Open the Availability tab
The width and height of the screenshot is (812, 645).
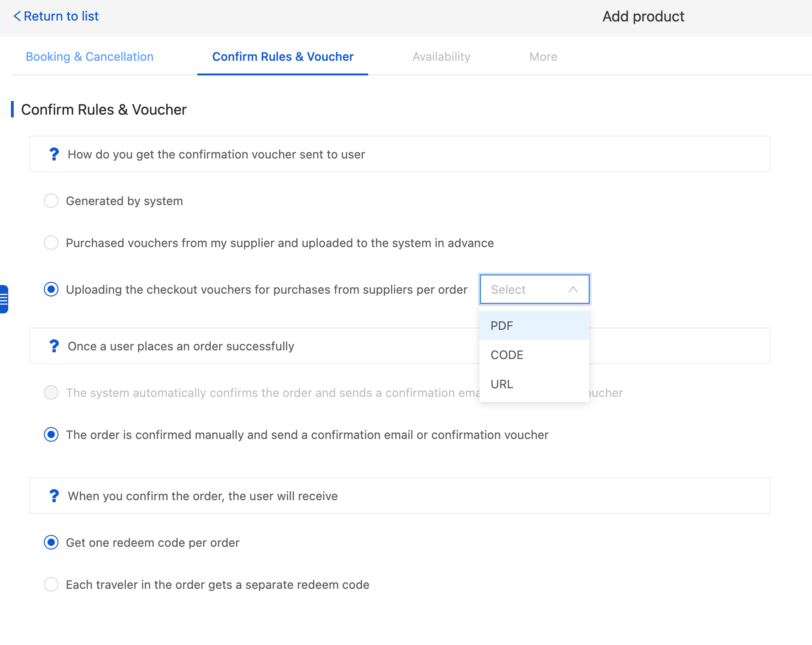point(441,57)
